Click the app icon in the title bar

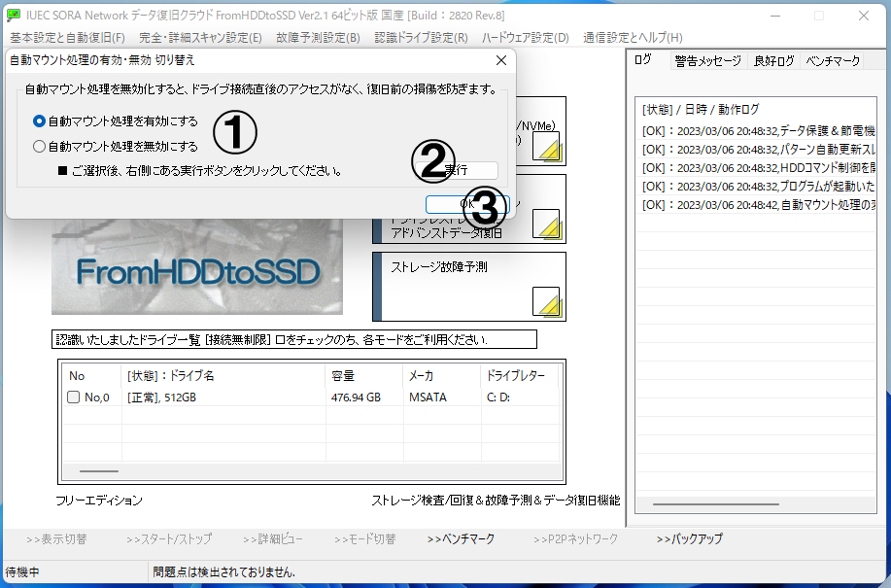[x=14, y=16]
